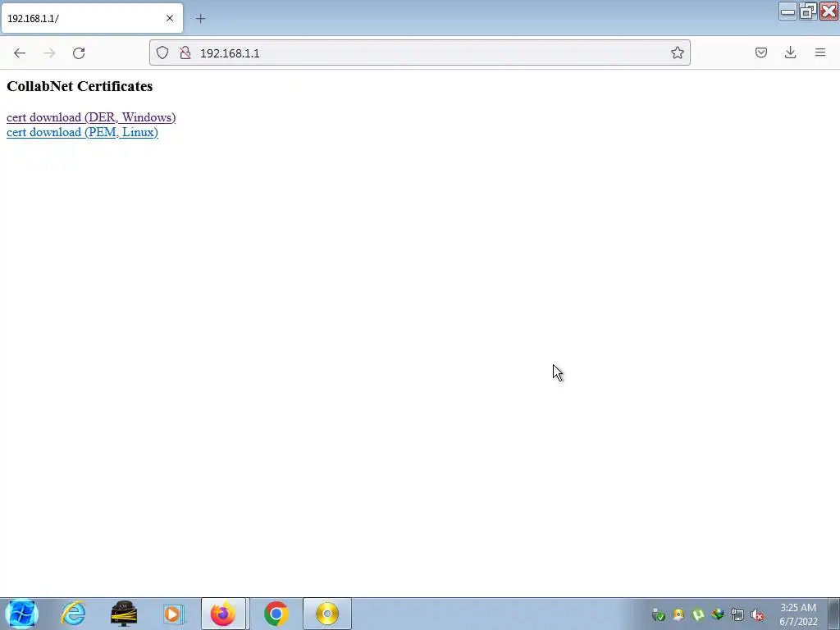Viewport: 840px width, 630px height.
Task: Launch Google Chrome from taskbar
Action: pyautogui.click(x=276, y=614)
